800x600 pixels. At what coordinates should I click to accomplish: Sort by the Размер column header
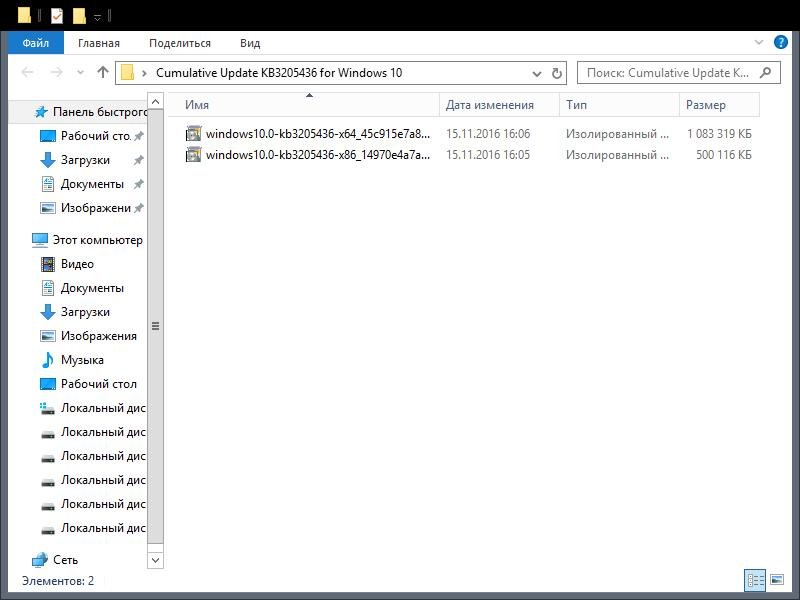pyautogui.click(x=719, y=105)
